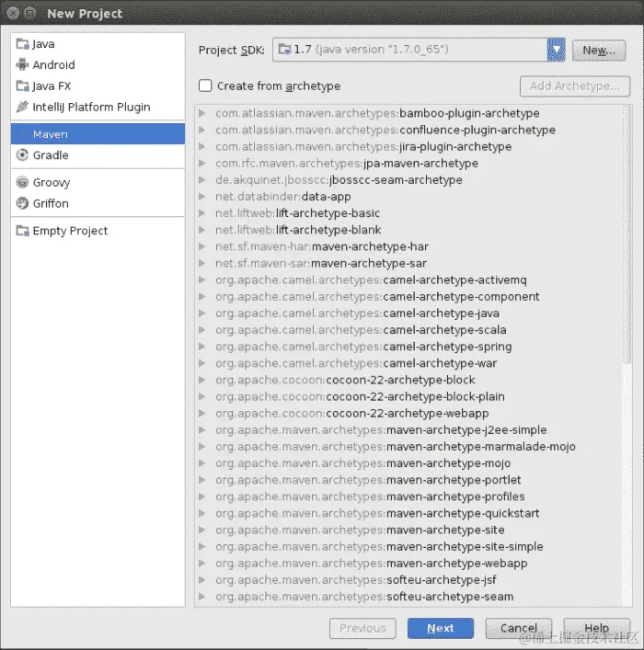This screenshot has width=644, height=650.
Task: Select the Empty Project label
Action: coord(70,231)
